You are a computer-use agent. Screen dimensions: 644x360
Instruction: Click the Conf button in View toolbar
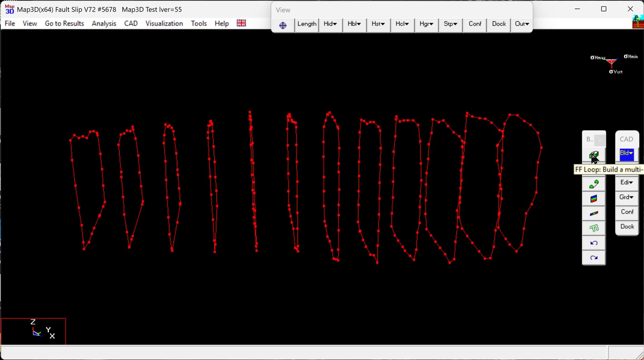tap(475, 24)
